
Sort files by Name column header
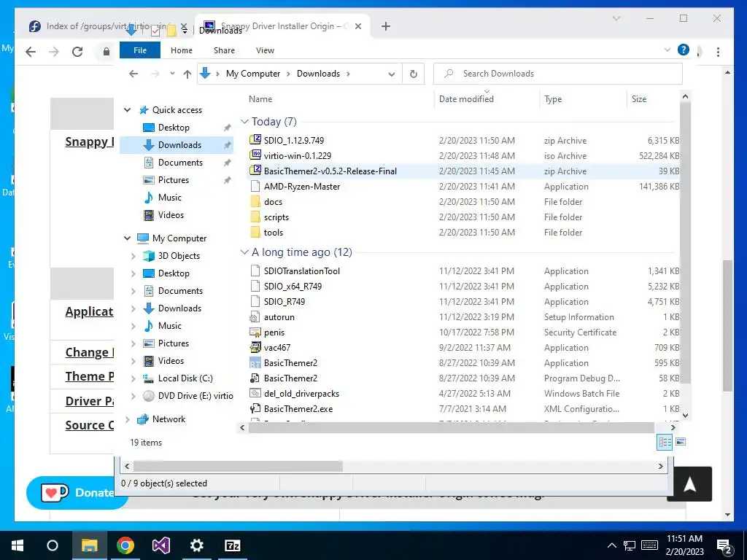pos(260,99)
